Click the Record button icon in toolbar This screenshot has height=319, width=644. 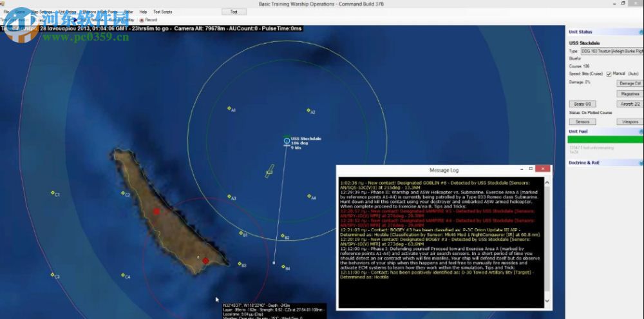142,20
